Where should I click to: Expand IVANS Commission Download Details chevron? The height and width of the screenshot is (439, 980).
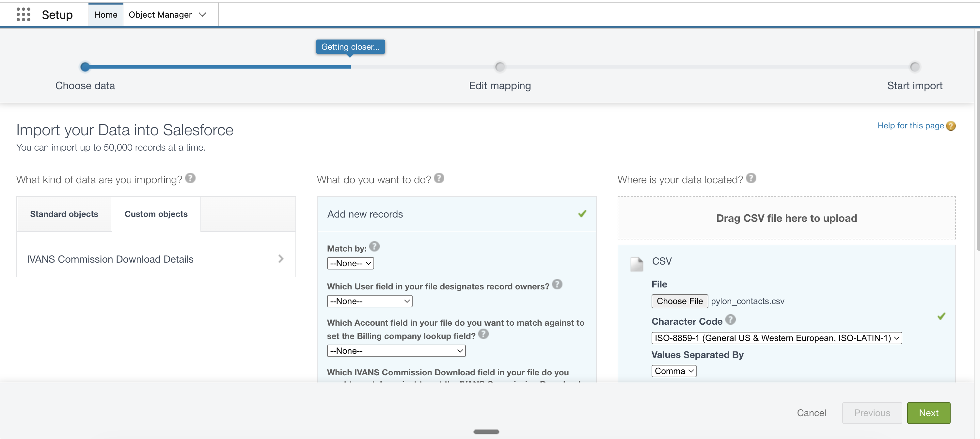point(281,259)
